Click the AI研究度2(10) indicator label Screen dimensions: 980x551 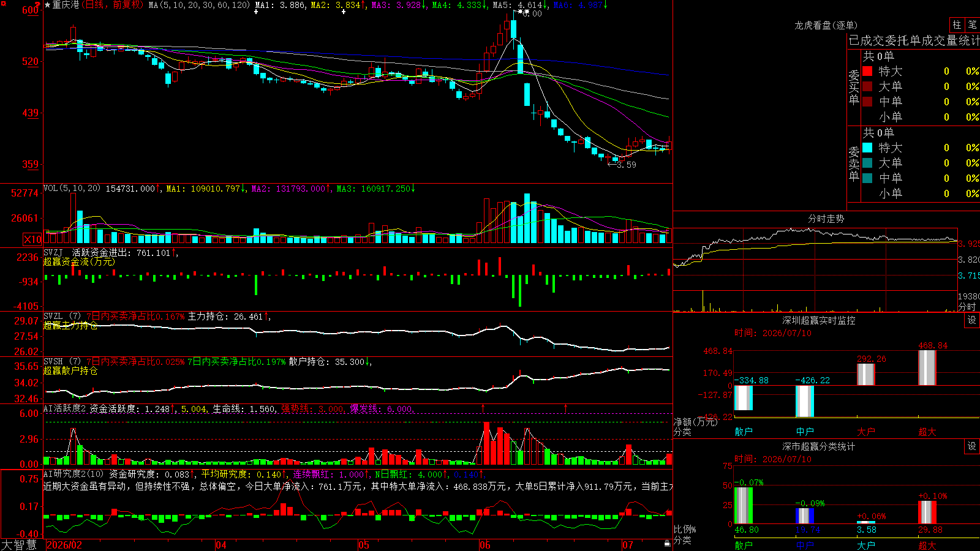(x=73, y=474)
